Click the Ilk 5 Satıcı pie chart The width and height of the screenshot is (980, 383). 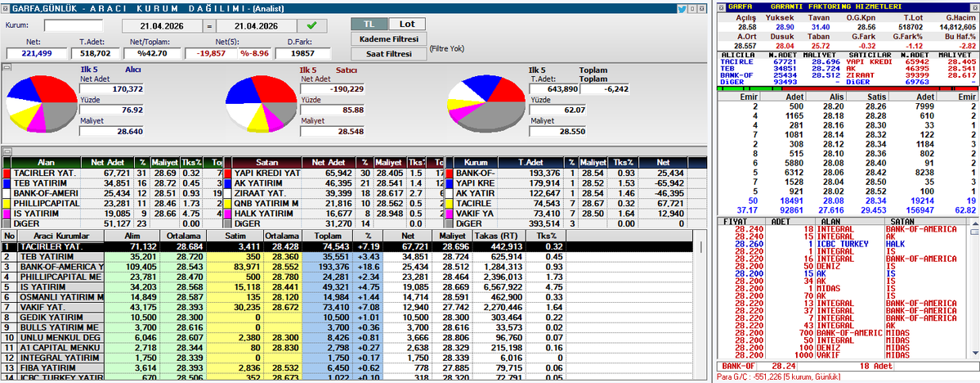262,103
